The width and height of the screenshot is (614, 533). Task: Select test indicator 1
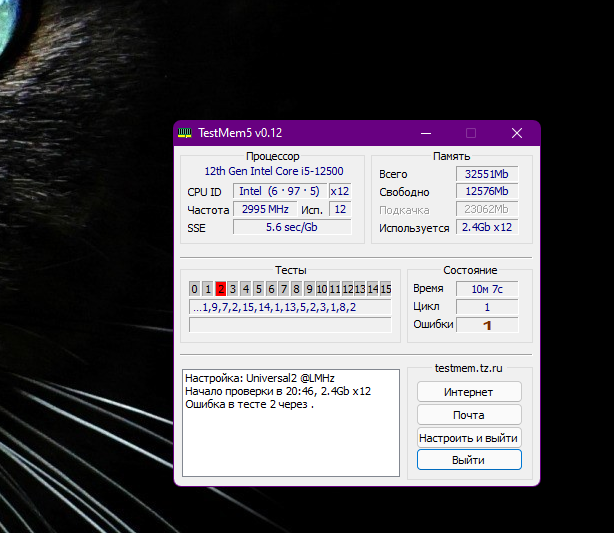pyautogui.click(x=208, y=289)
